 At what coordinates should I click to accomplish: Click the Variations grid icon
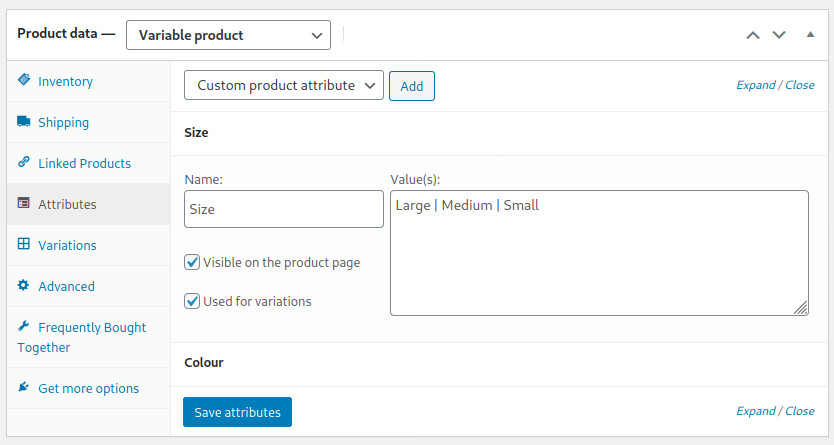(23, 244)
